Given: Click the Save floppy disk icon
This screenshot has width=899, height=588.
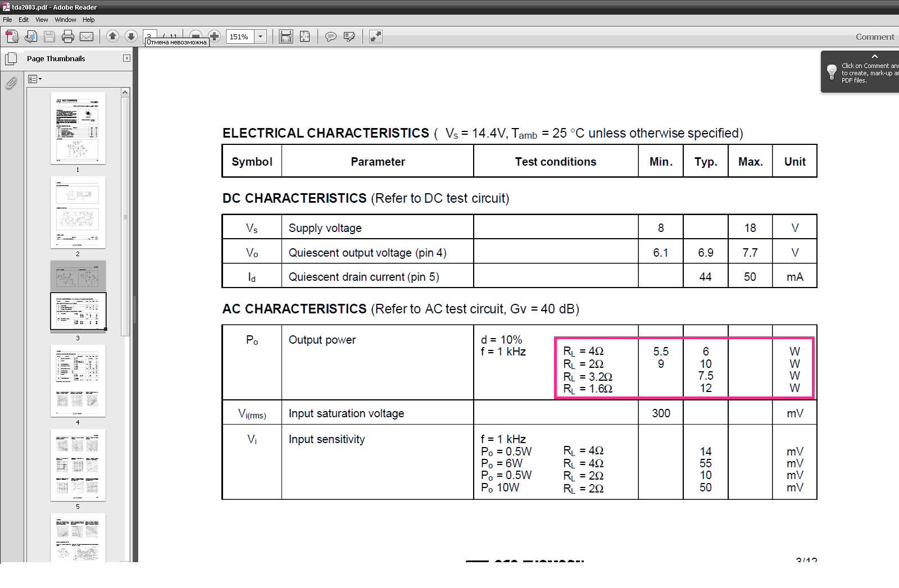Looking at the screenshot, I should pos(49,37).
